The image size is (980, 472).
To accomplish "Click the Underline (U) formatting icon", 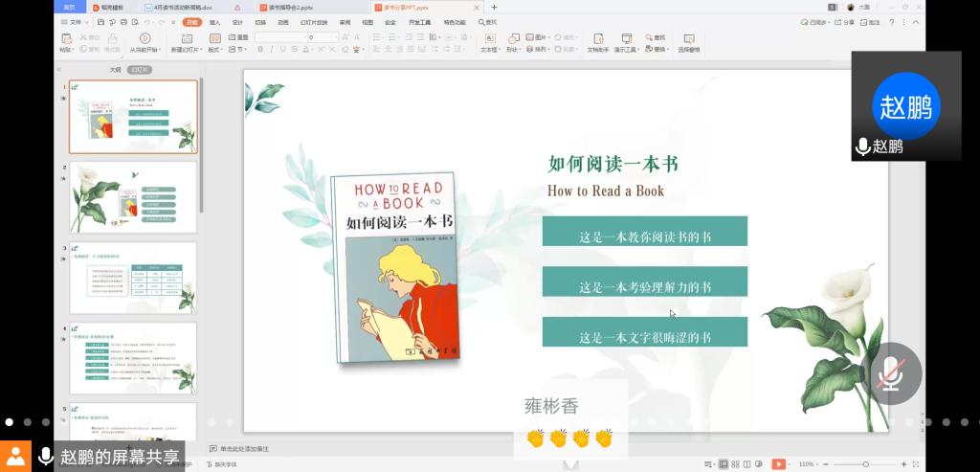I will pyautogui.click(x=282, y=50).
